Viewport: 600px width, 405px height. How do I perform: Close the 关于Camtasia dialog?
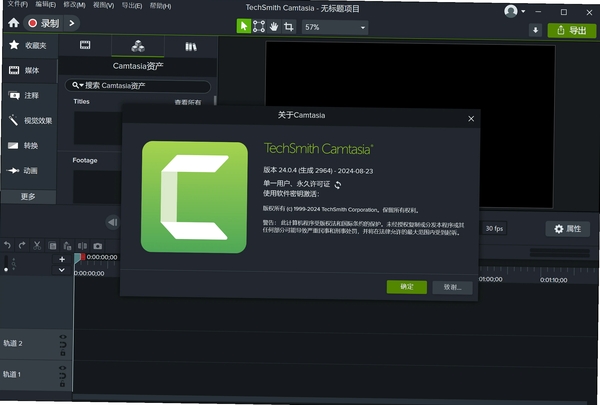coord(471,119)
